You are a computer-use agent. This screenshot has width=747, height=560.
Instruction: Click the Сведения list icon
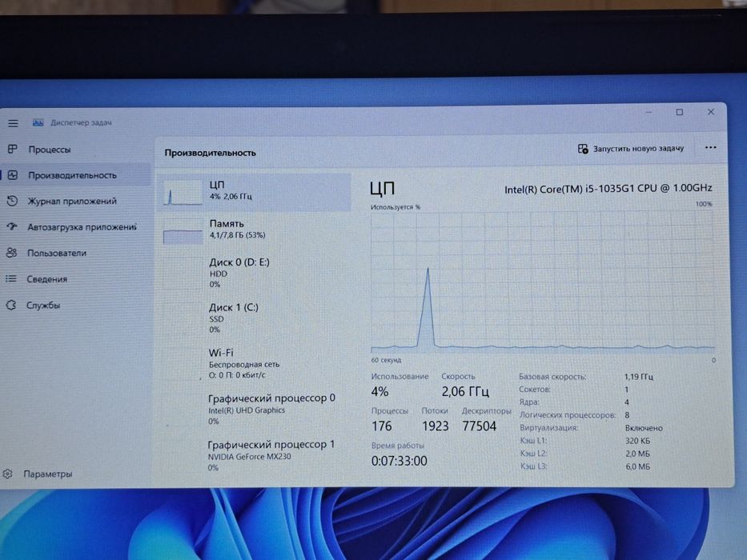point(11,278)
